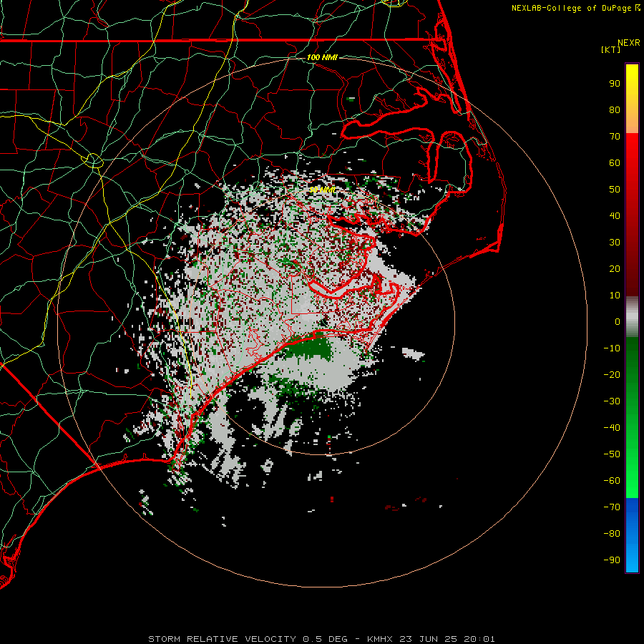
Task: Select the 40 value on the velocity scale
Action: (x=615, y=215)
